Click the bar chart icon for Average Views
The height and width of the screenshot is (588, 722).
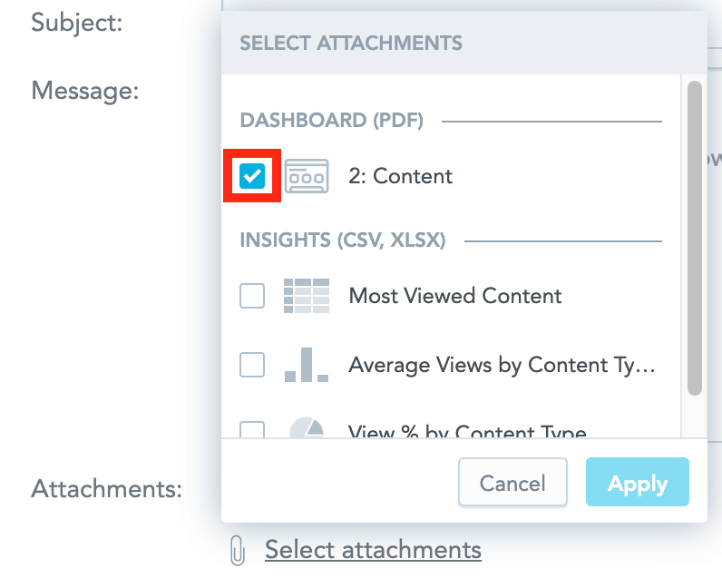[306, 365]
